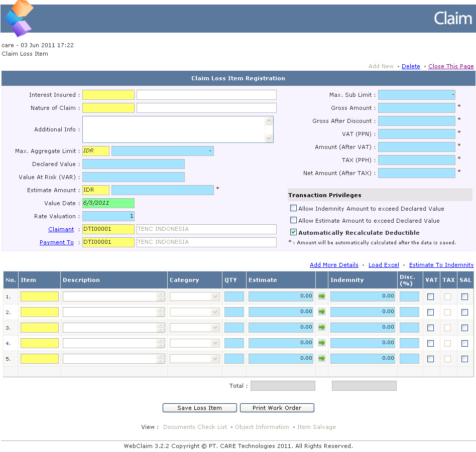Image resolution: width=476 pixels, height=452 pixels.
Task: Click the green arrow in row 2
Action: click(x=322, y=312)
